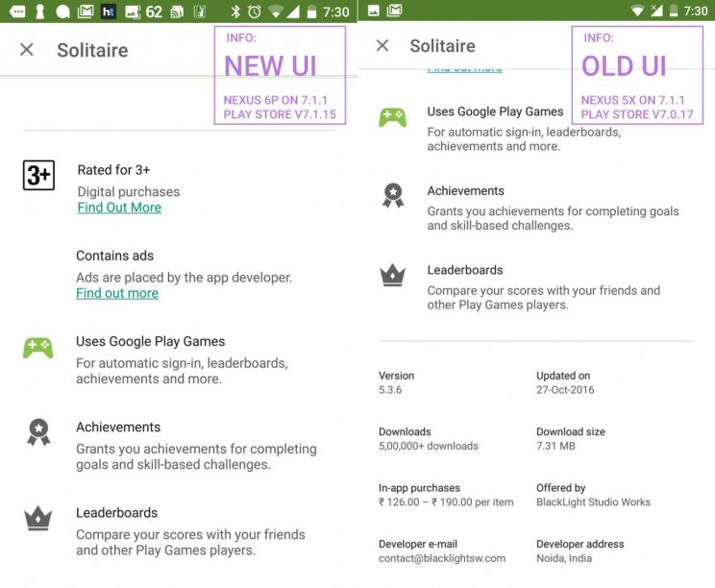Tap the Leaderboards crown icon in New UI

[x=37, y=518]
